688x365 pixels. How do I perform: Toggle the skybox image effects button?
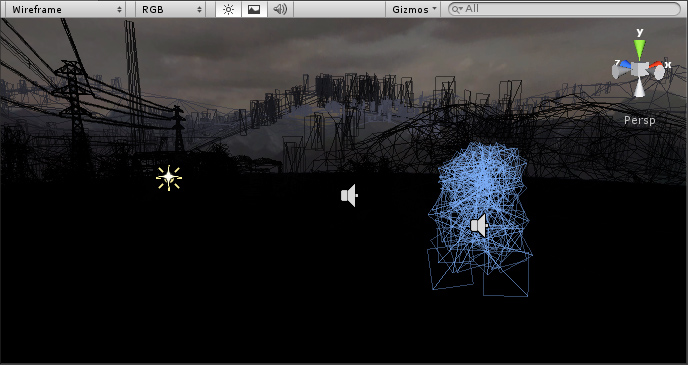(x=254, y=9)
